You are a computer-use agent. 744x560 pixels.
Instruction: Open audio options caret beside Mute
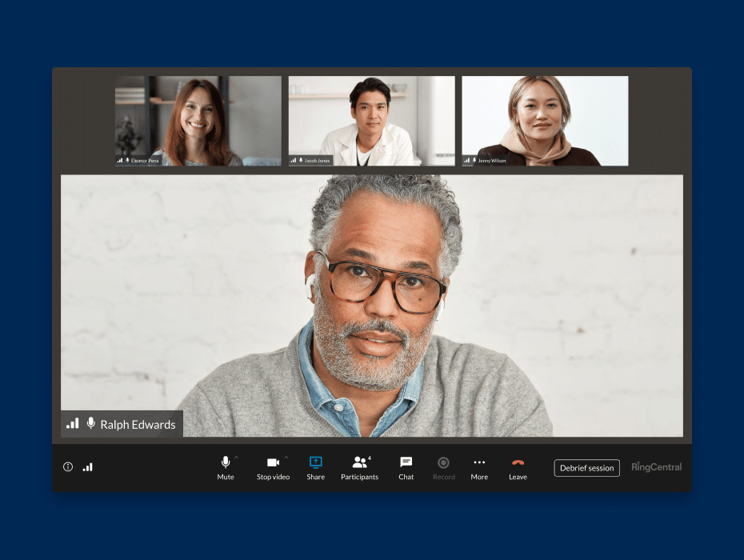point(237,458)
